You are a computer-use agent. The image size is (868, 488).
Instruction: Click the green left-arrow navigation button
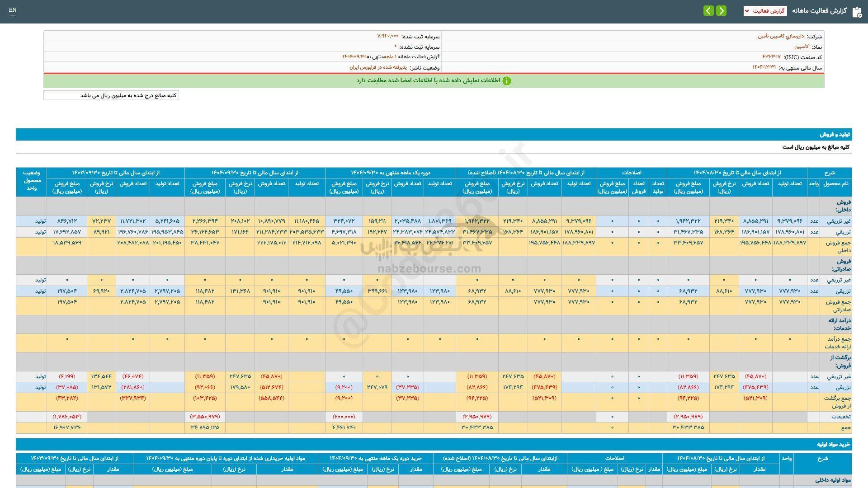click(708, 11)
